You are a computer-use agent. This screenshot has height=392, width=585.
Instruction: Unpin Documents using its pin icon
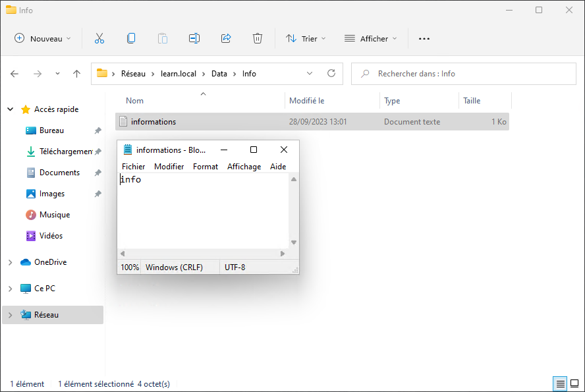pyautogui.click(x=97, y=173)
